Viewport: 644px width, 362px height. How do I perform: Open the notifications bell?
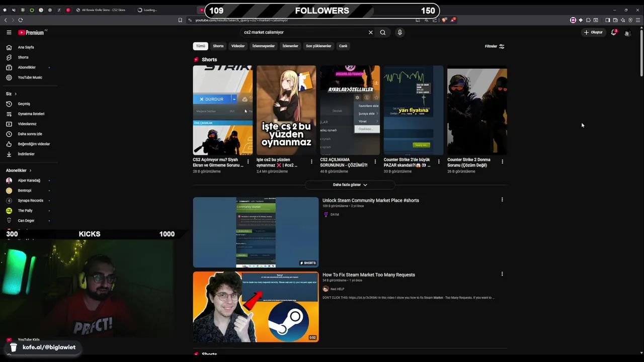click(614, 32)
